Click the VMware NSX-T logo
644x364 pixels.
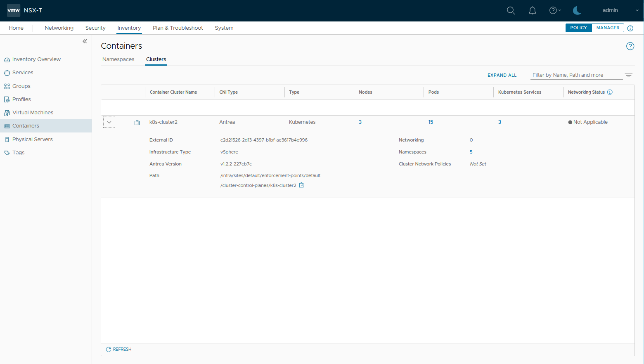point(14,10)
